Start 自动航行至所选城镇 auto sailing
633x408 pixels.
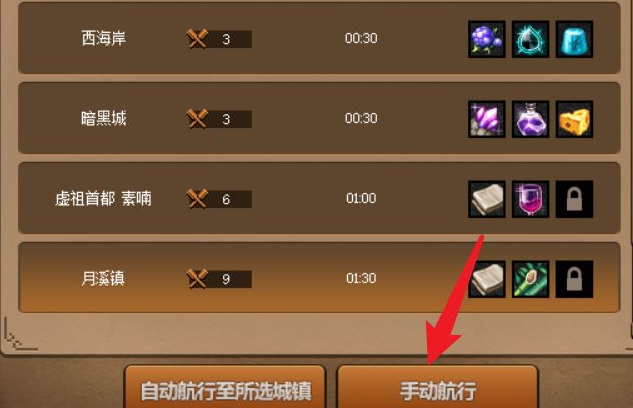point(225,387)
